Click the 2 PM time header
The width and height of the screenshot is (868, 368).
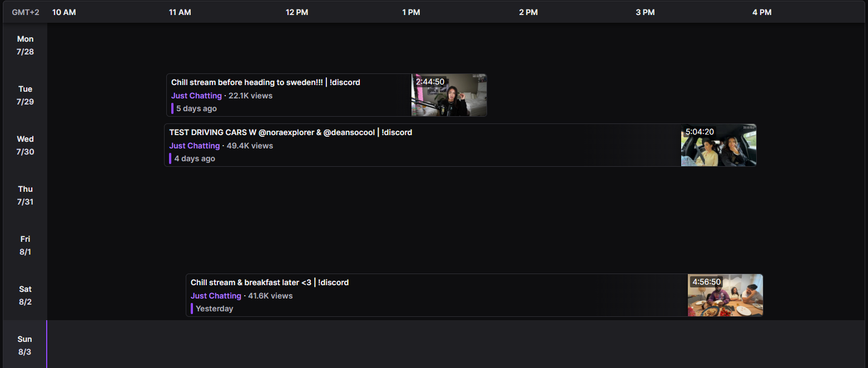[x=528, y=12]
